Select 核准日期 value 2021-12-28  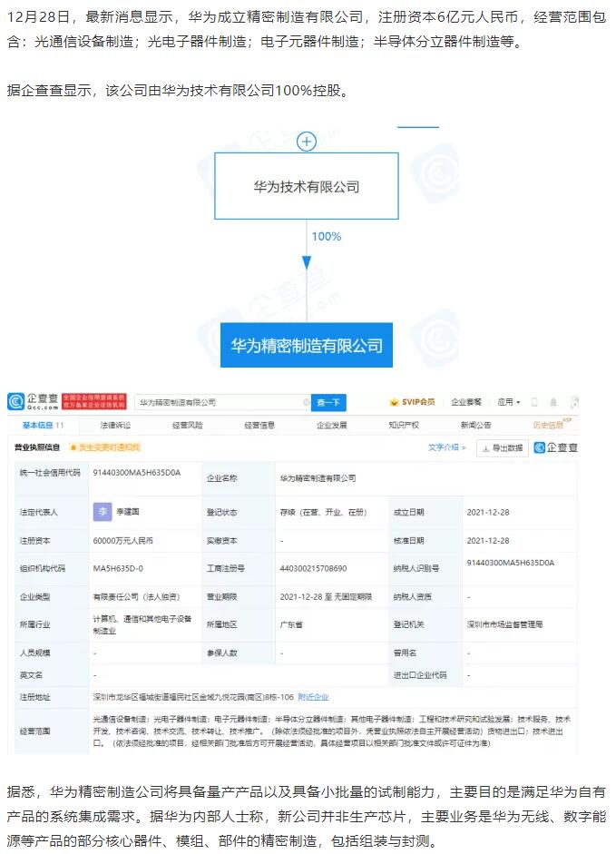[488, 541]
